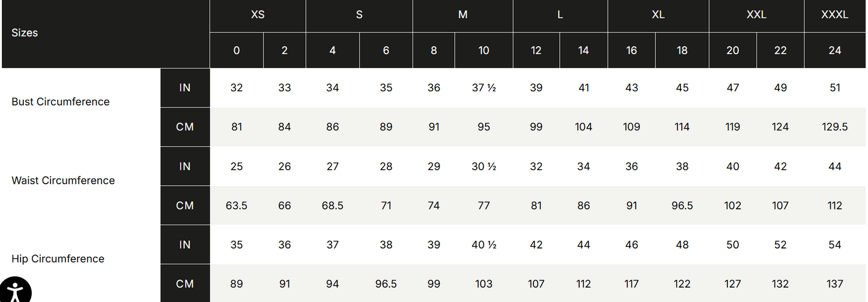
Task: Click the 137 hip centimeter value
Action: [x=834, y=284]
